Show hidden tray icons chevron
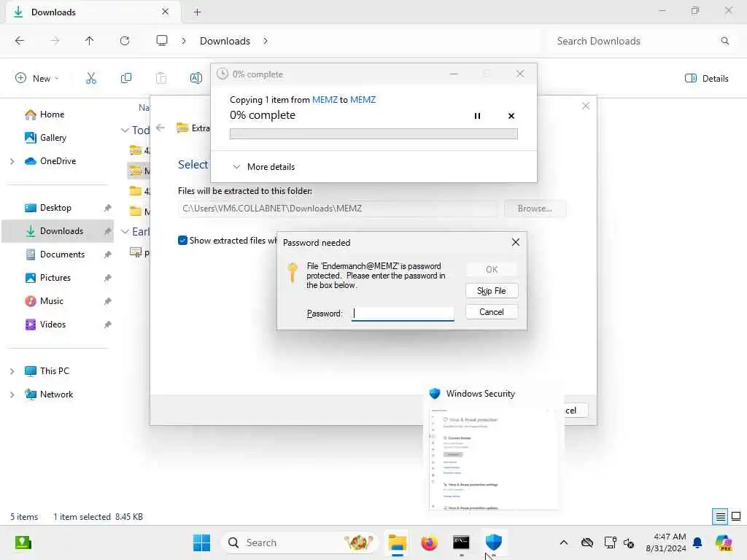 point(564,542)
